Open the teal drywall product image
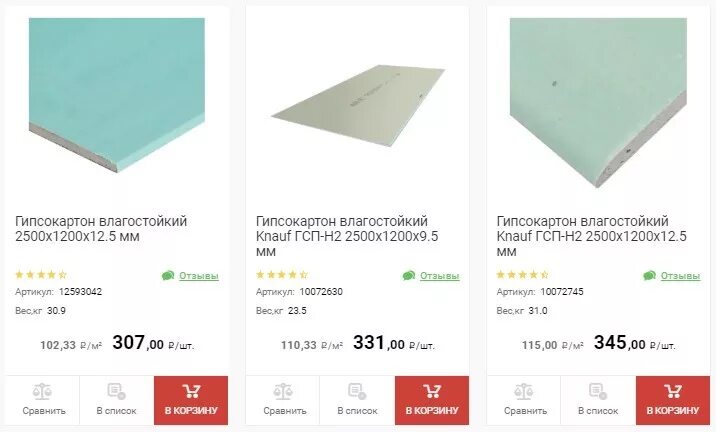The image size is (716, 432). click(117, 95)
